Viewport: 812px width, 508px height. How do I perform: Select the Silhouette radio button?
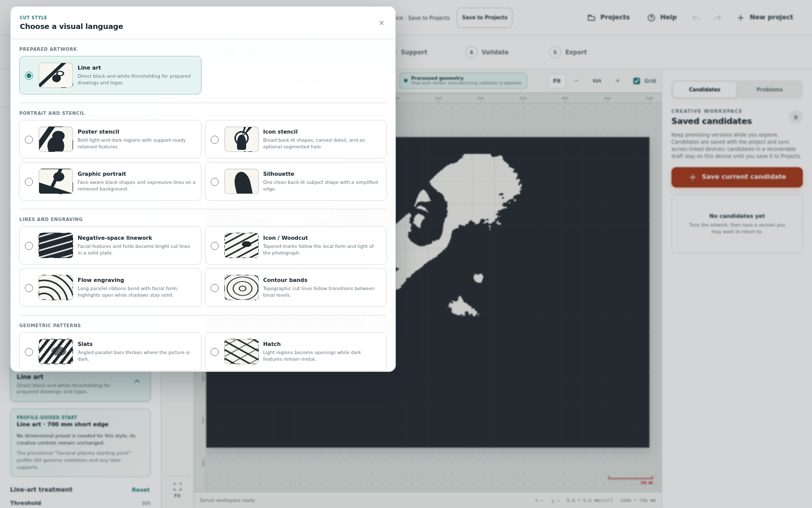point(215,182)
